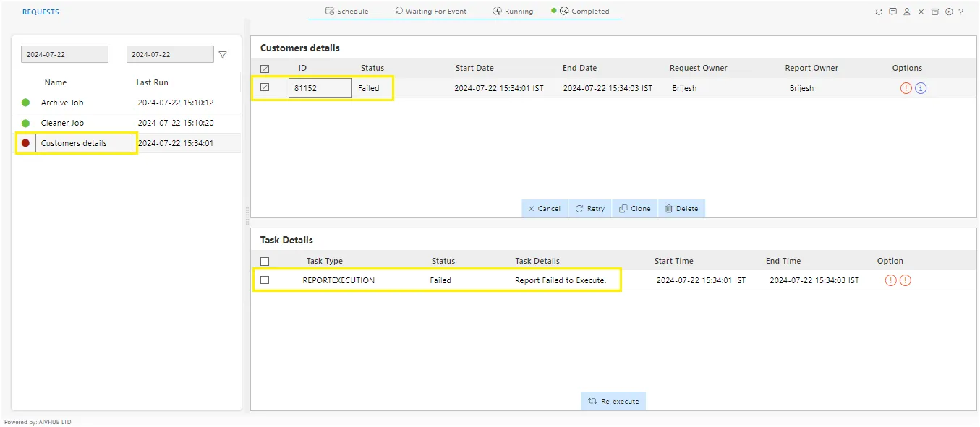Viewport: 980px width, 427px height.
Task: Click the Name column header in job list
Action: pyautogui.click(x=56, y=82)
